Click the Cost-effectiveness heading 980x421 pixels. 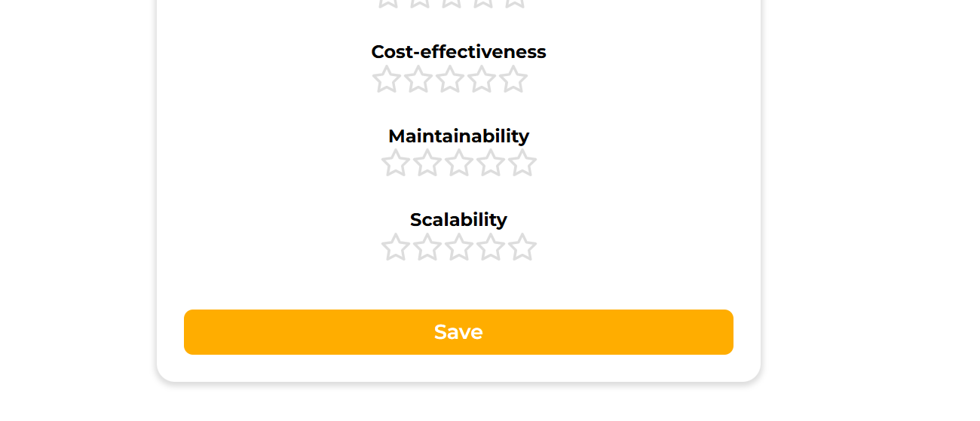pos(458,52)
